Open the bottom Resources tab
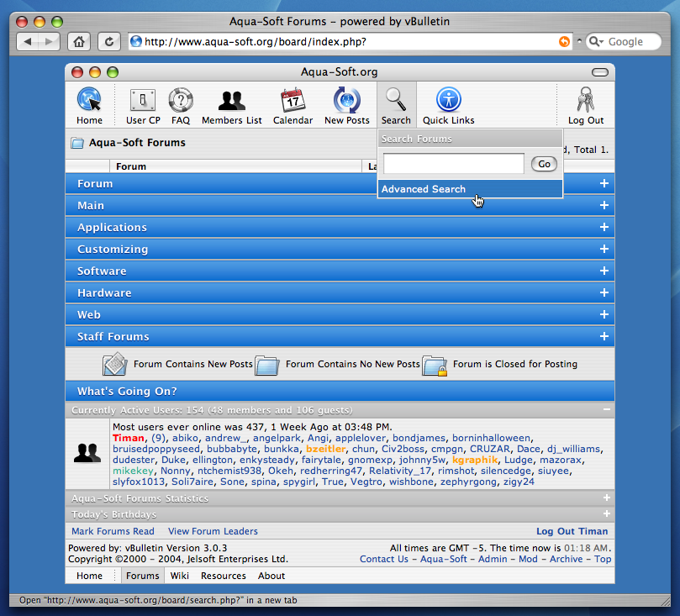Image resolution: width=680 pixels, height=616 pixels. pyautogui.click(x=224, y=576)
